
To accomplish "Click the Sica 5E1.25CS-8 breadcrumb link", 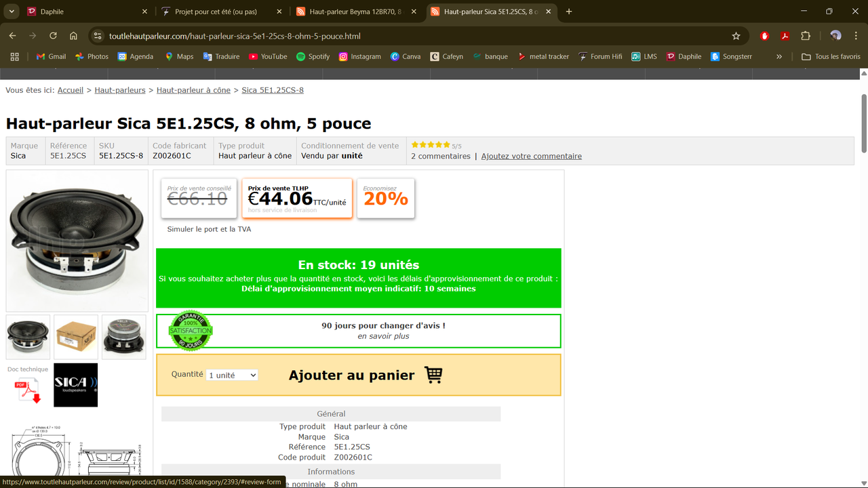I will coord(273,90).
